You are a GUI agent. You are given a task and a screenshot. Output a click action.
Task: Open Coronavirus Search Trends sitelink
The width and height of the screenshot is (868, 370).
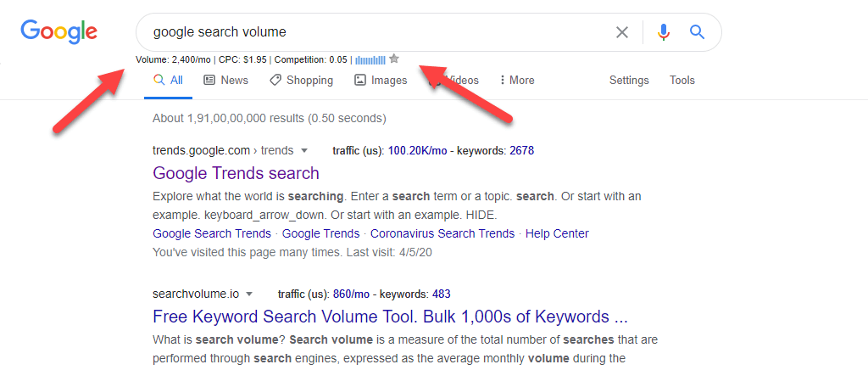click(442, 233)
